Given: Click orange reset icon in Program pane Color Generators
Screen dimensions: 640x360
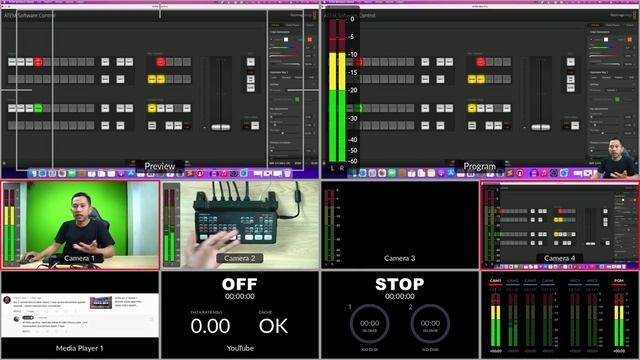Looking at the screenshot, I should click(x=629, y=39).
